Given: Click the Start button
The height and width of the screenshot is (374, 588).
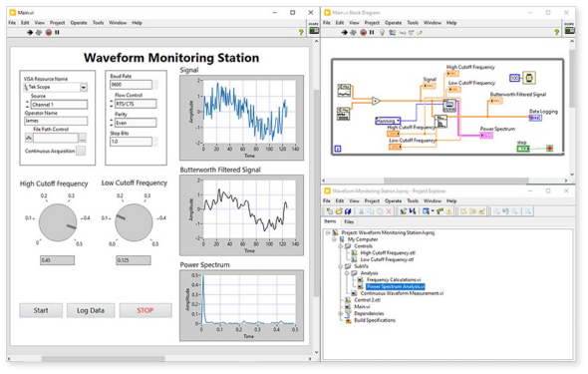Looking at the screenshot, I should (x=41, y=310).
